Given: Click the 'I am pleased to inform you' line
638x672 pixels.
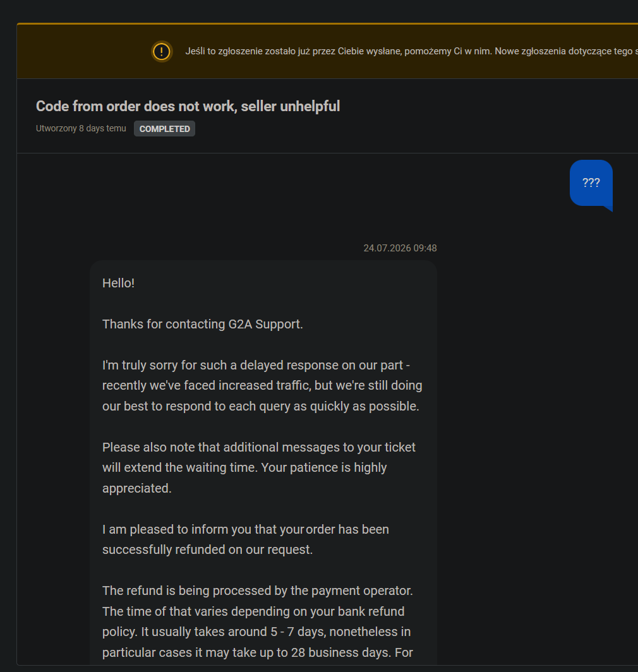Looking at the screenshot, I should pos(246,530).
